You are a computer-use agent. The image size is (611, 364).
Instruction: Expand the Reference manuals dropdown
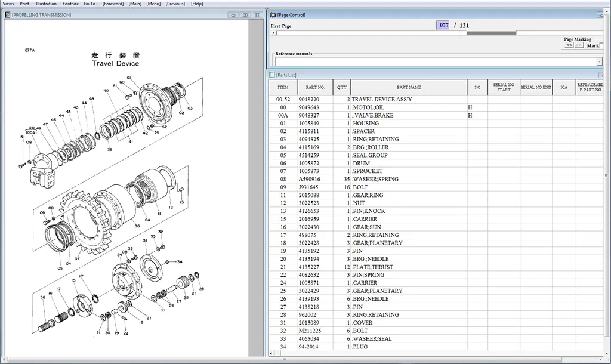[599, 61]
